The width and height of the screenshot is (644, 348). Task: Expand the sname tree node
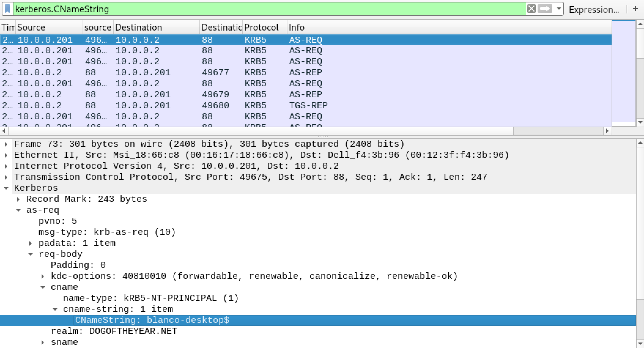[43, 342]
